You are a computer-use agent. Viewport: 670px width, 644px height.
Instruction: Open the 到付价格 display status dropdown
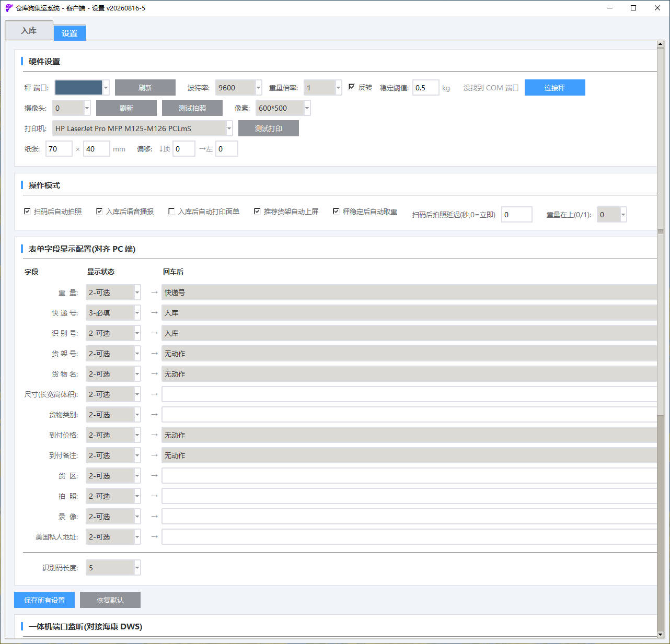click(x=113, y=435)
